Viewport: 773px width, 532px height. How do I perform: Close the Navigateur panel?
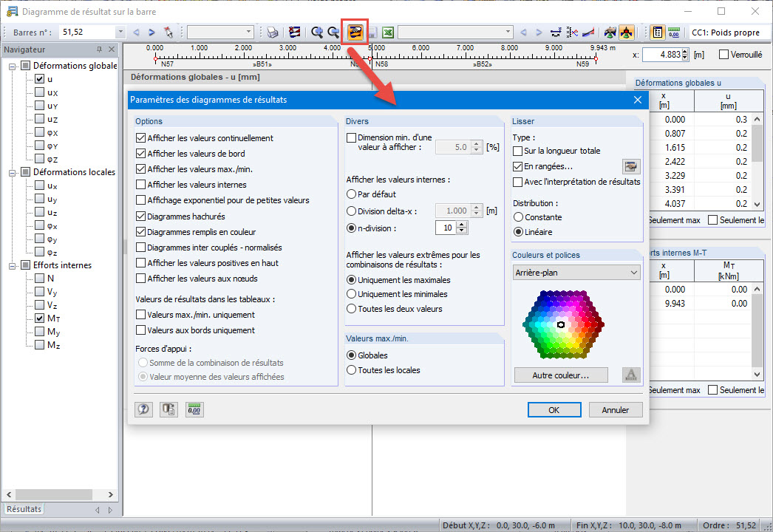[x=112, y=50]
